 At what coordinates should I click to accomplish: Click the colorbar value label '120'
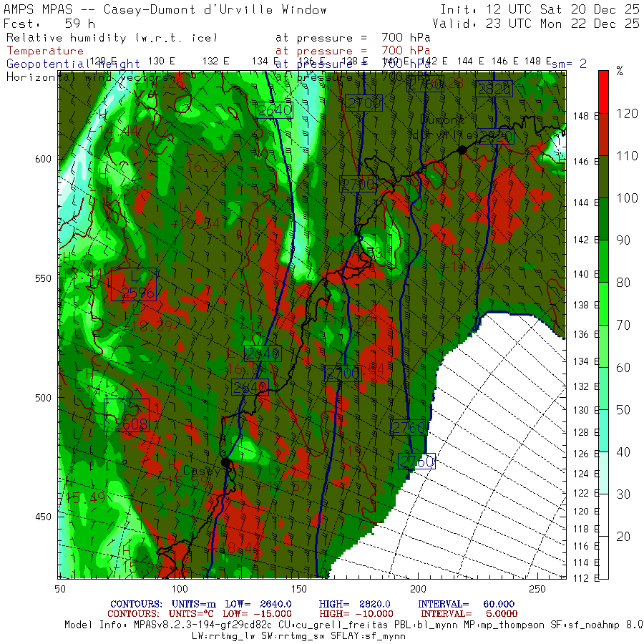pos(627,114)
